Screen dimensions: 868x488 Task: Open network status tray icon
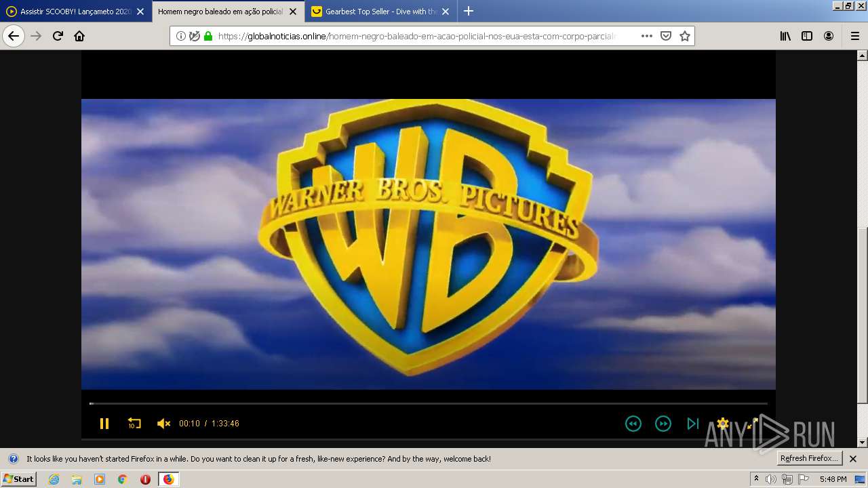[x=787, y=479]
